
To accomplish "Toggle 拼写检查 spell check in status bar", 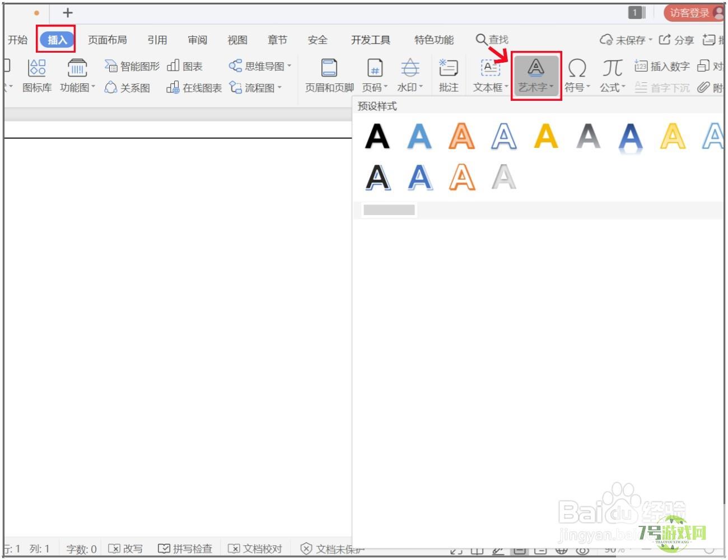I will 185,549.
